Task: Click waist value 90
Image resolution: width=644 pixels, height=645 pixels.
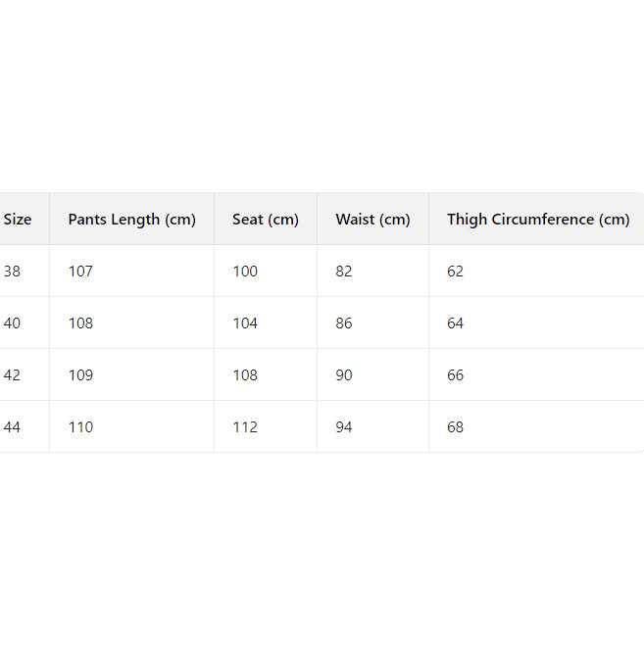Action: (344, 375)
